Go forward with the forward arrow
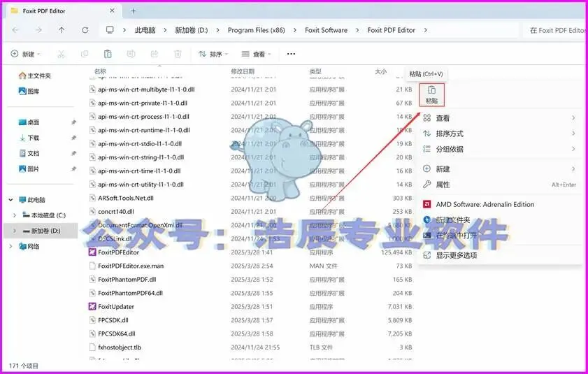Viewport: 588px width, 374px height. (x=38, y=30)
